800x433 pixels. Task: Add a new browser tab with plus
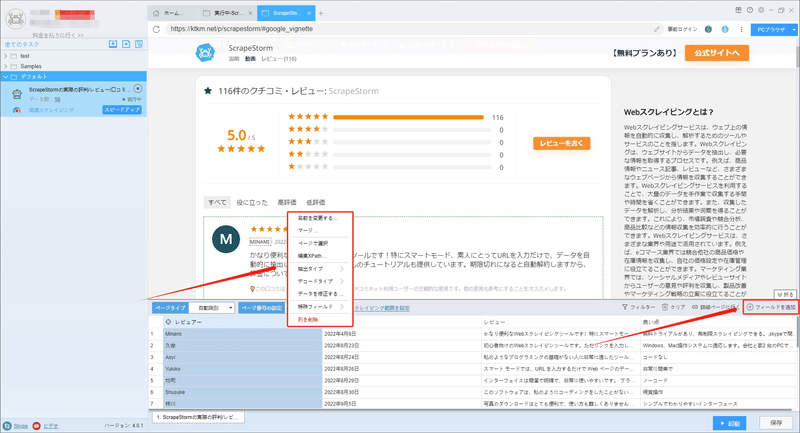(321, 13)
